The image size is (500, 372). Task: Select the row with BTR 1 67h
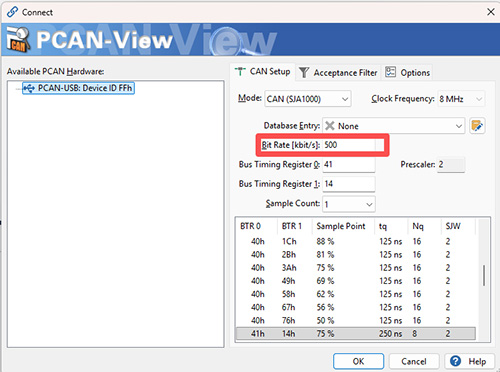tap(356, 307)
